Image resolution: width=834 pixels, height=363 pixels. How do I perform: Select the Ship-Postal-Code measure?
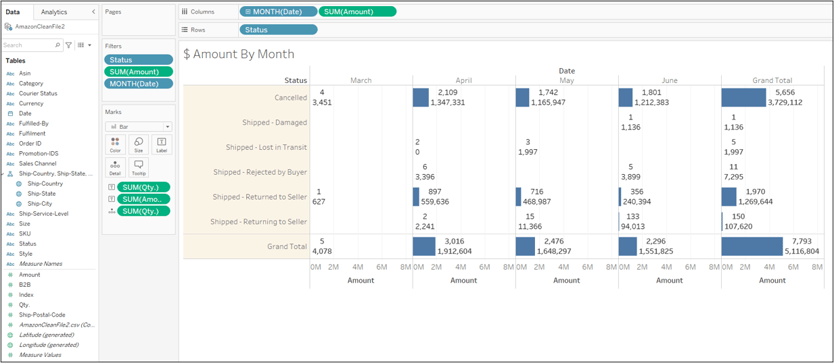click(42, 315)
